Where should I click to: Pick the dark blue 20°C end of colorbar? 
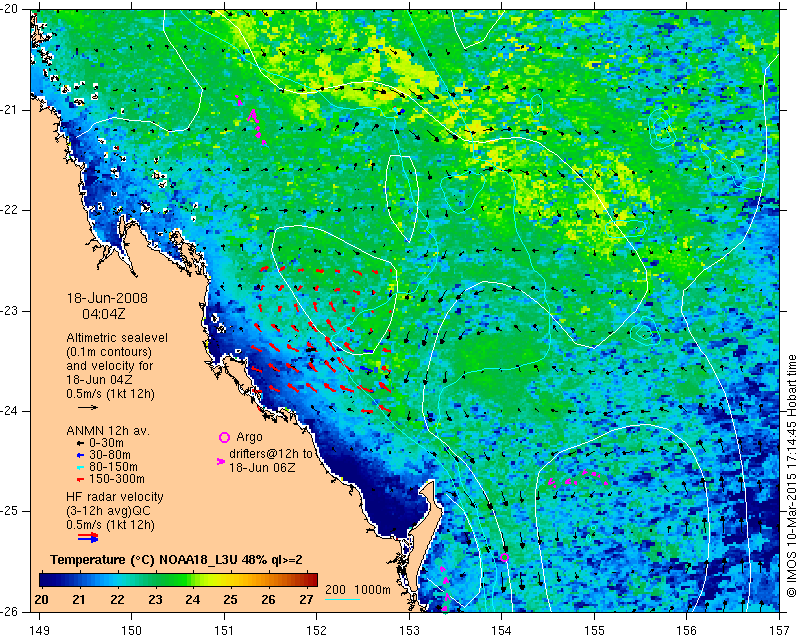(43, 580)
